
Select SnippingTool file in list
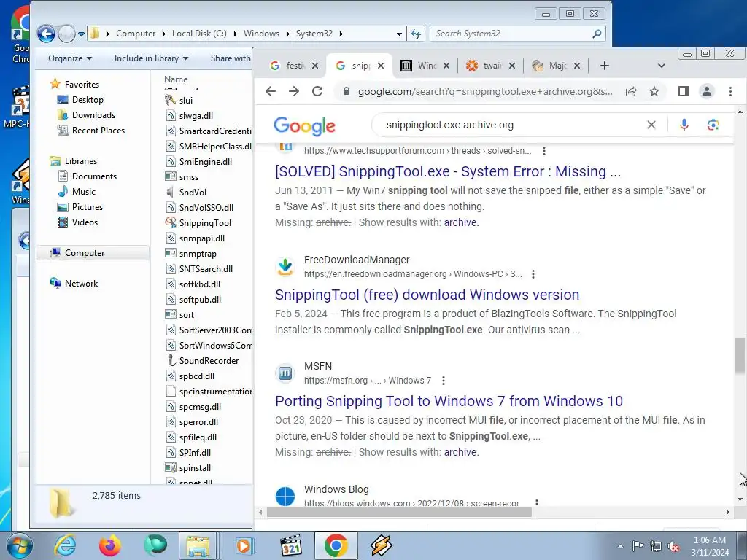[x=205, y=223]
